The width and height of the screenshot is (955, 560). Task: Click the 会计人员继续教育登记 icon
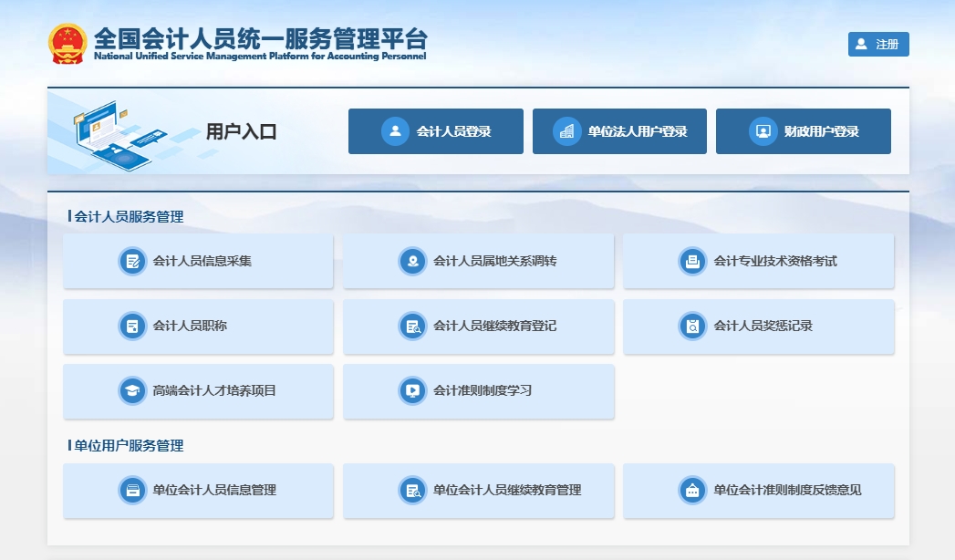point(412,327)
